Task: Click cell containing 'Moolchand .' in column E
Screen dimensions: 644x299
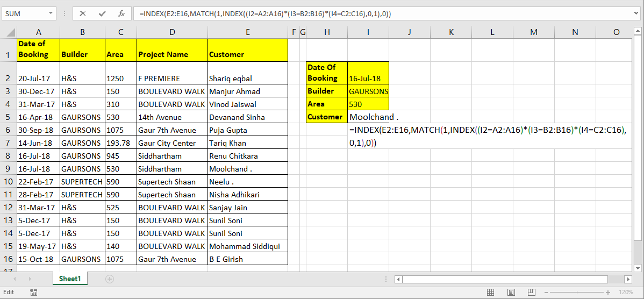Action: tap(248, 169)
